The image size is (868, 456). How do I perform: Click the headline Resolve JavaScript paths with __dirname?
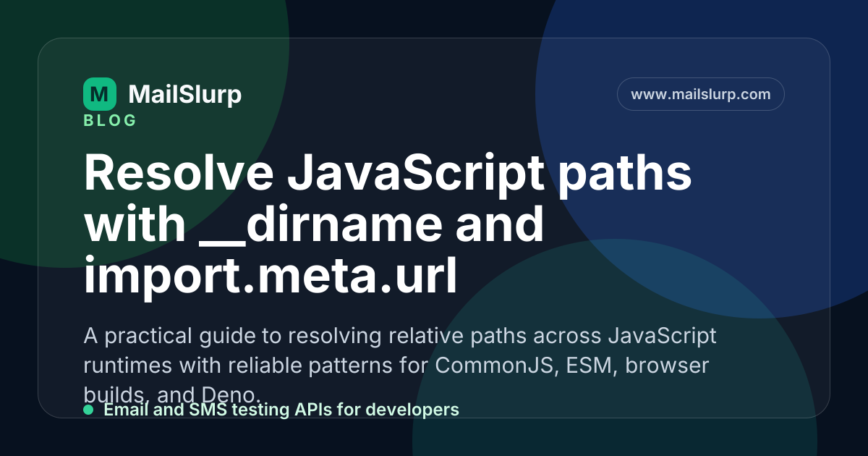(x=388, y=226)
